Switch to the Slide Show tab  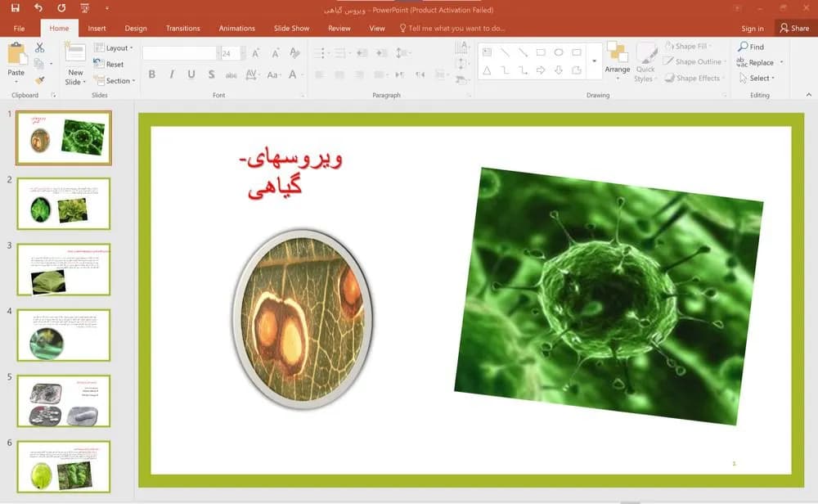[x=292, y=28]
